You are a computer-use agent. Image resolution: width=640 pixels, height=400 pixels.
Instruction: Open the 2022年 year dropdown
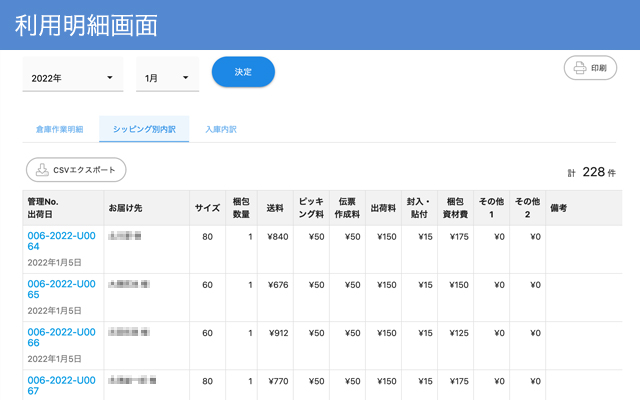[72, 78]
